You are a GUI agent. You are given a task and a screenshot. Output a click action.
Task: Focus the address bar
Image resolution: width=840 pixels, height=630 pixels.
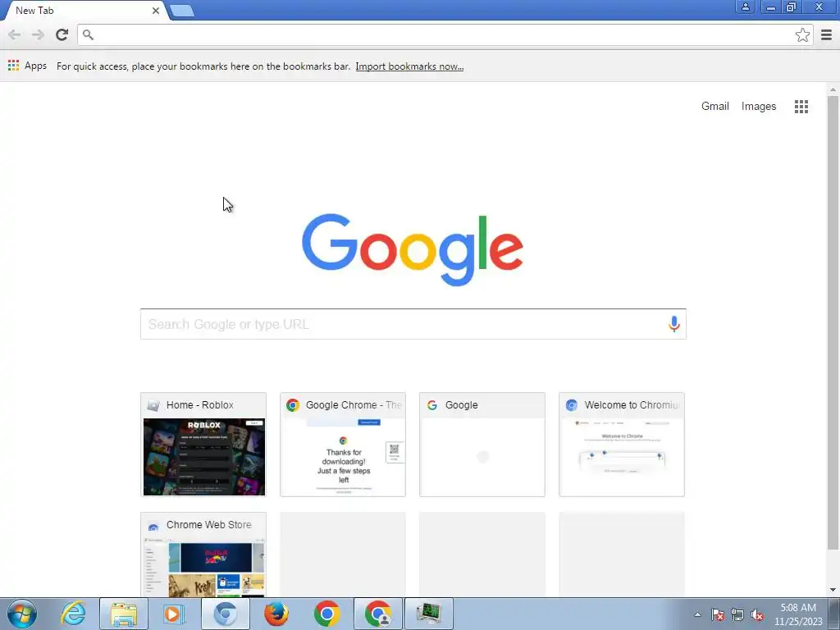445,34
